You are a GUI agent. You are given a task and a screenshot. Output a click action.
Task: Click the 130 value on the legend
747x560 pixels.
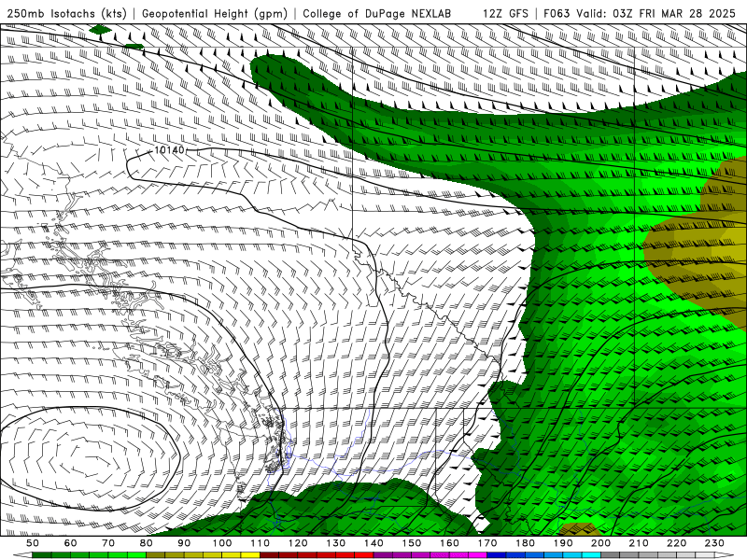pos(336,543)
